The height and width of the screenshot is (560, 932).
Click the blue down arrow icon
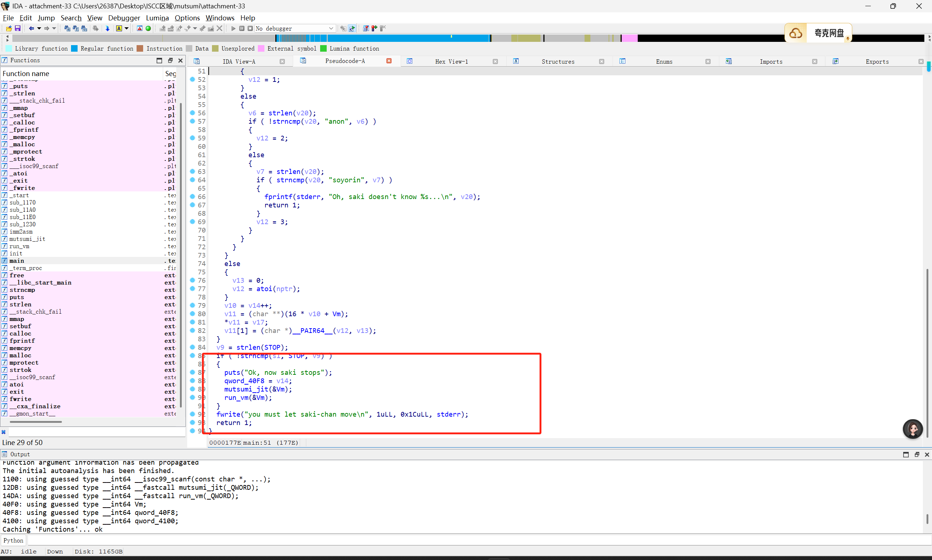pyautogui.click(x=108, y=28)
